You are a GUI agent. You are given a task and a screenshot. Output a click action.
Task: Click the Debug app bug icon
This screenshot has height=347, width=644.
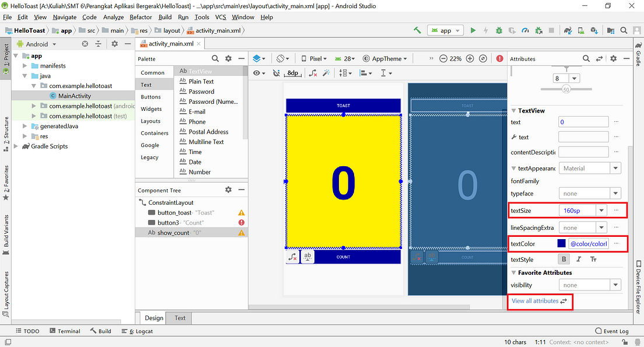499,30
